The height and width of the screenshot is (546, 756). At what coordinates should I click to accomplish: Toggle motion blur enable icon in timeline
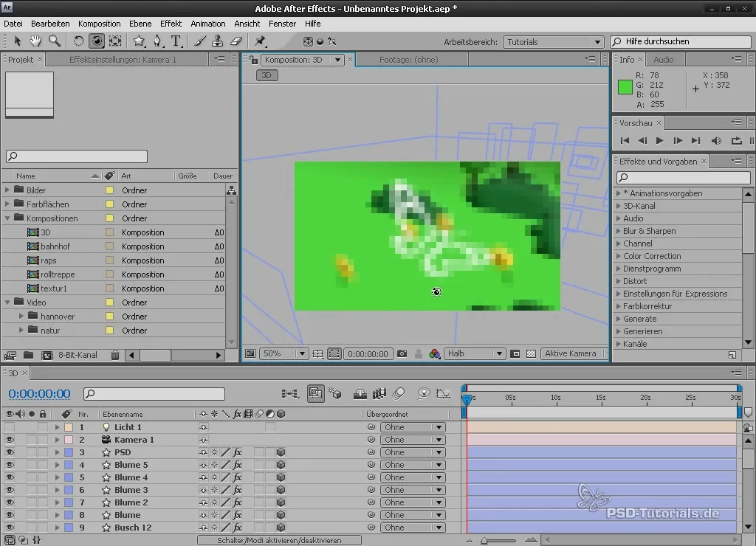pyautogui.click(x=399, y=394)
